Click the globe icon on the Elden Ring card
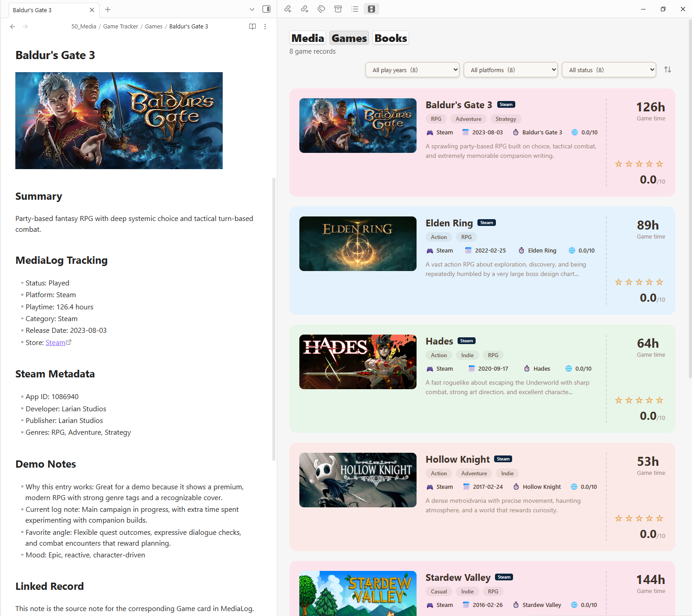Screen dimensions: 692x616 coord(572,251)
